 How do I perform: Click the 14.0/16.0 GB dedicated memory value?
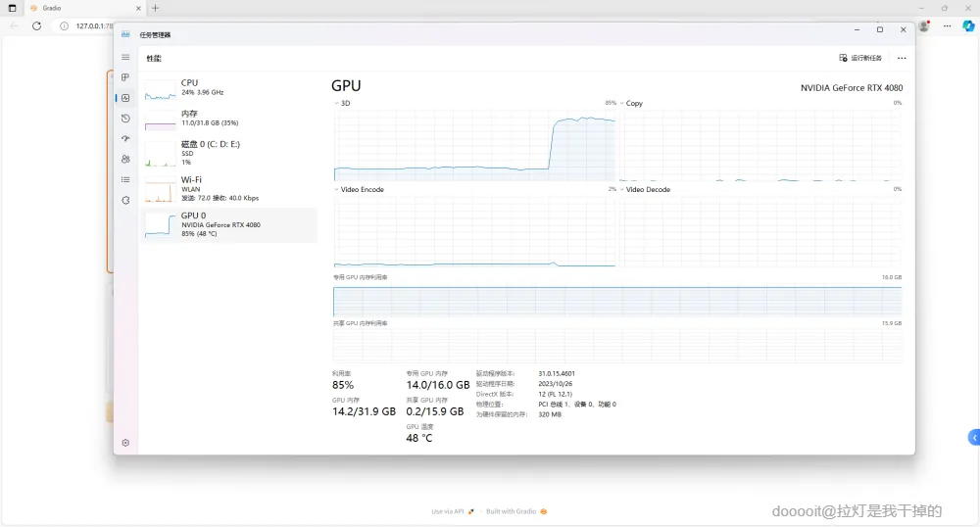[x=438, y=385]
